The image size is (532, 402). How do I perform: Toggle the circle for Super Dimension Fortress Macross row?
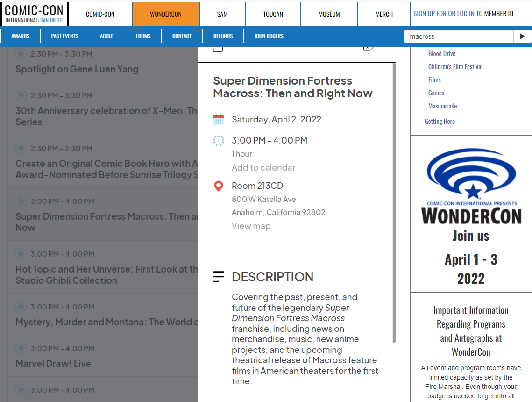pyautogui.click(x=21, y=201)
